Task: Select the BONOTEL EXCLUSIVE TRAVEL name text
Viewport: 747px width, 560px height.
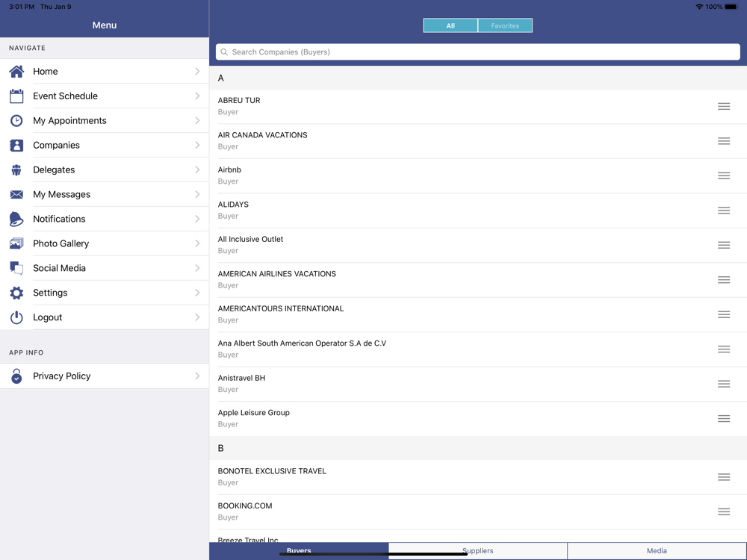Action: click(x=272, y=471)
